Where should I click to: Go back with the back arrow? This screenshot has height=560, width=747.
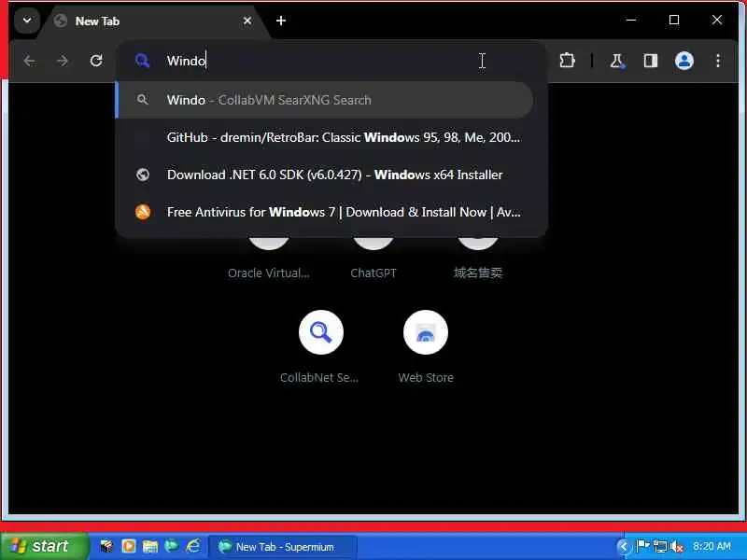coord(29,61)
